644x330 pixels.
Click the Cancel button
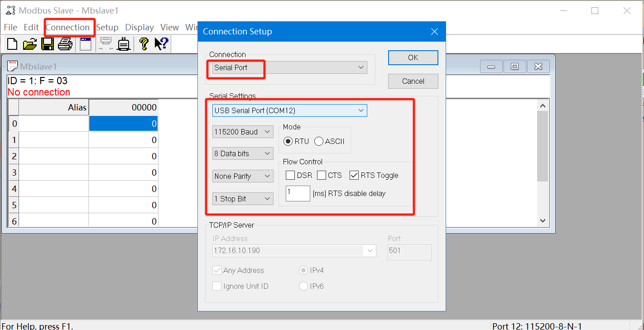point(413,81)
